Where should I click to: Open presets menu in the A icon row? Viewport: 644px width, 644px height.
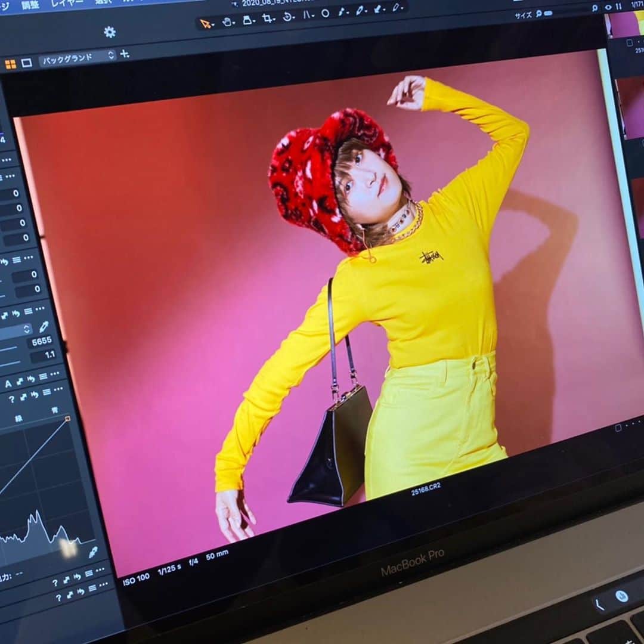[43, 377]
